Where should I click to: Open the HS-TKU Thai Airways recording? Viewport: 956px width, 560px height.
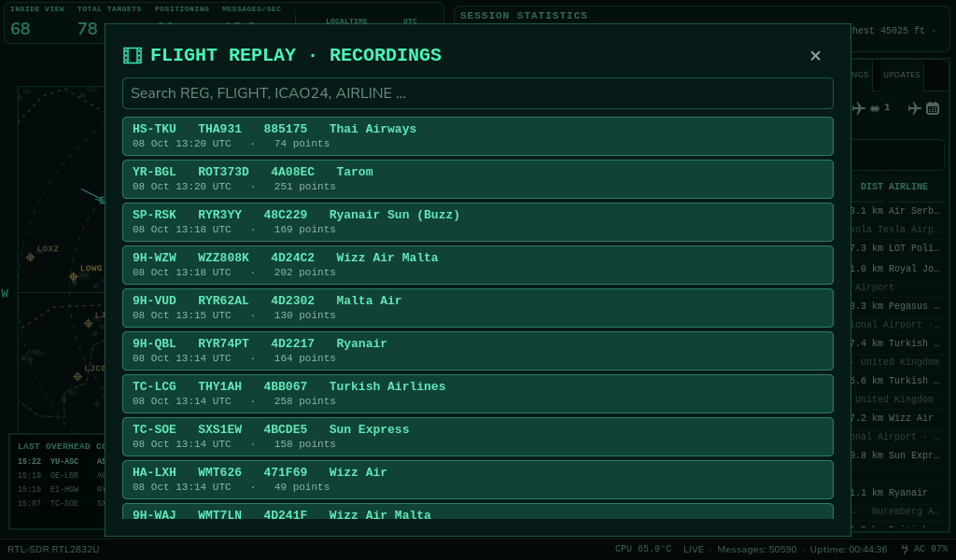(x=477, y=136)
